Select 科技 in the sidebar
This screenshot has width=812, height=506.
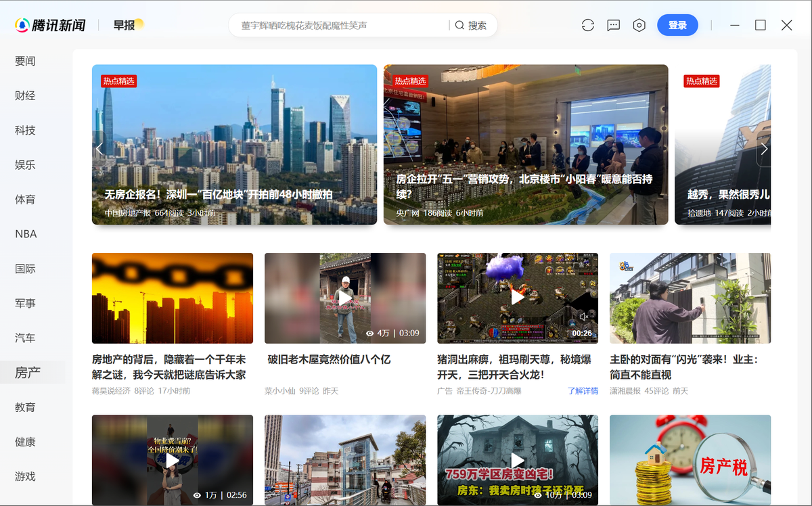(x=25, y=130)
